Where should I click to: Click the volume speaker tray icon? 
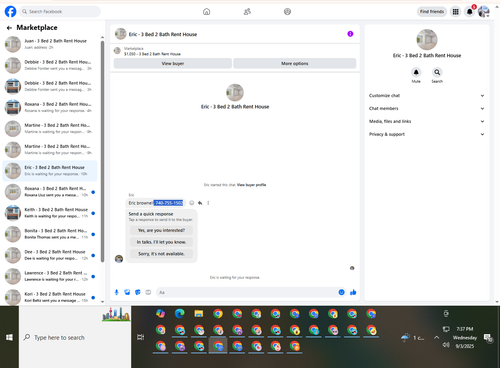(x=446, y=345)
